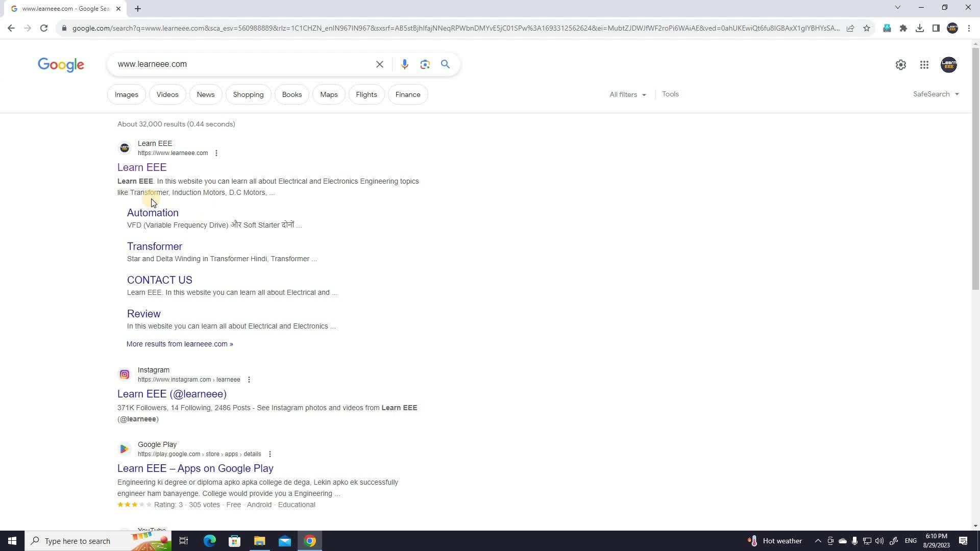This screenshot has height=551, width=980.
Task: Open more options for Instagram result
Action: [x=249, y=380]
